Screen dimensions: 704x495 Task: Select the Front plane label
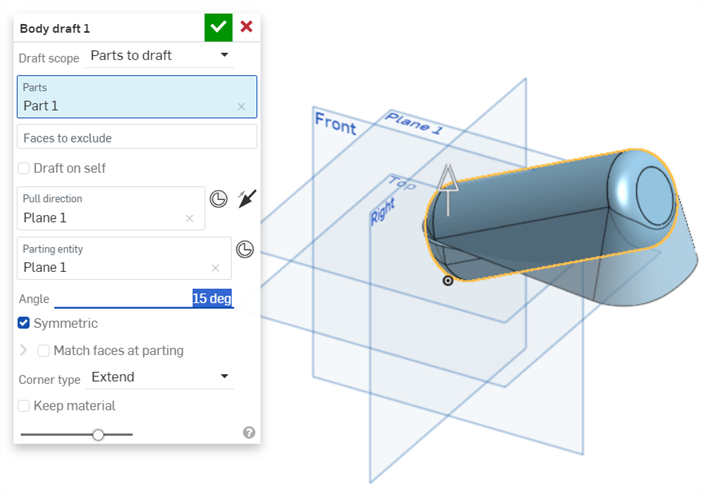[x=335, y=123]
